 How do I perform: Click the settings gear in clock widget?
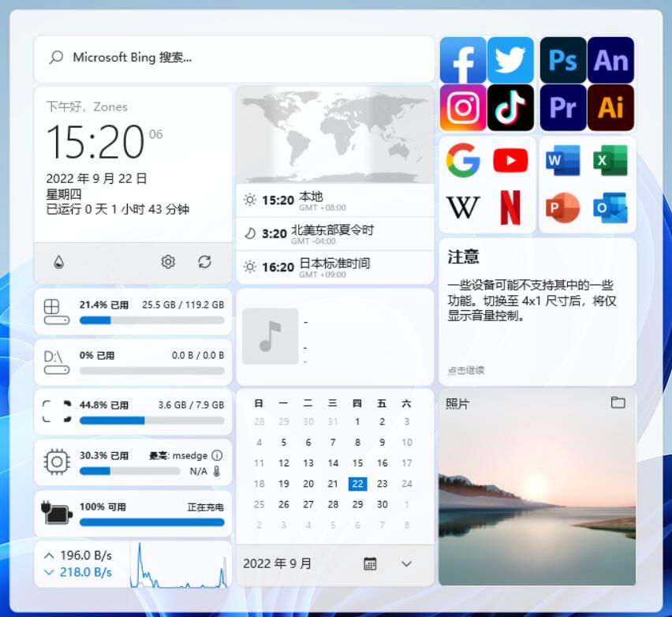[168, 262]
